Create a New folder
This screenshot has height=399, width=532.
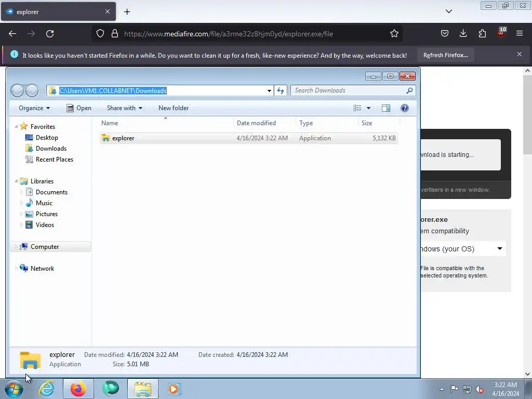pyautogui.click(x=174, y=108)
